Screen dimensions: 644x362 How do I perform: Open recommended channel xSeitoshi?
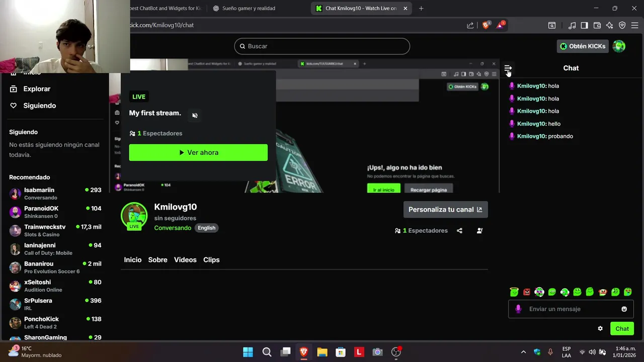pos(55,286)
